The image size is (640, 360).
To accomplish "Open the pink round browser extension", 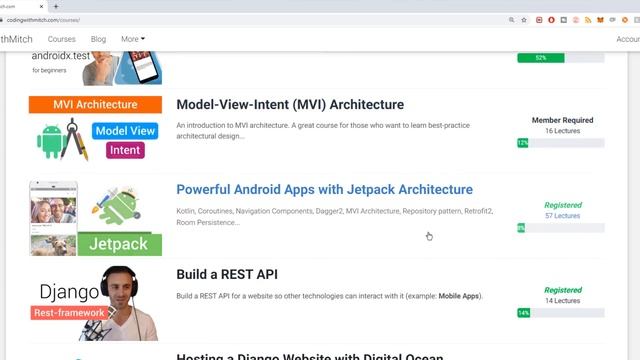I will tap(576, 20).
